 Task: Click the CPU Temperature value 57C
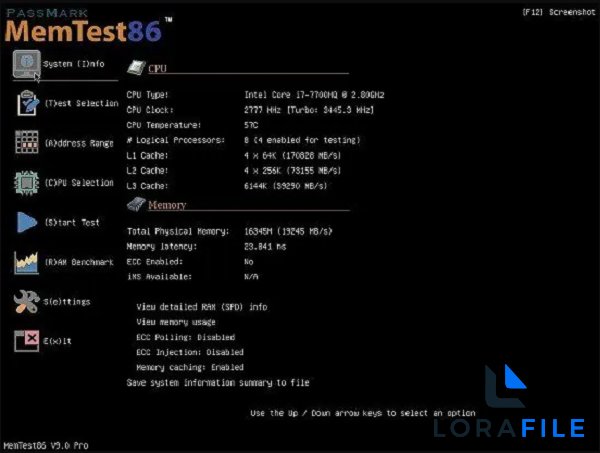[x=251, y=125]
